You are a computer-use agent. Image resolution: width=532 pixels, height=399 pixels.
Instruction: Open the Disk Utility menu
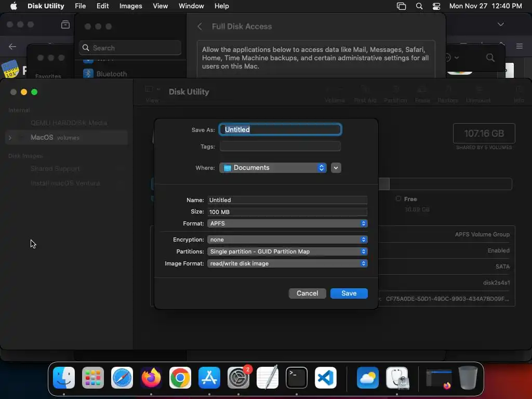[x=46, y=6]
